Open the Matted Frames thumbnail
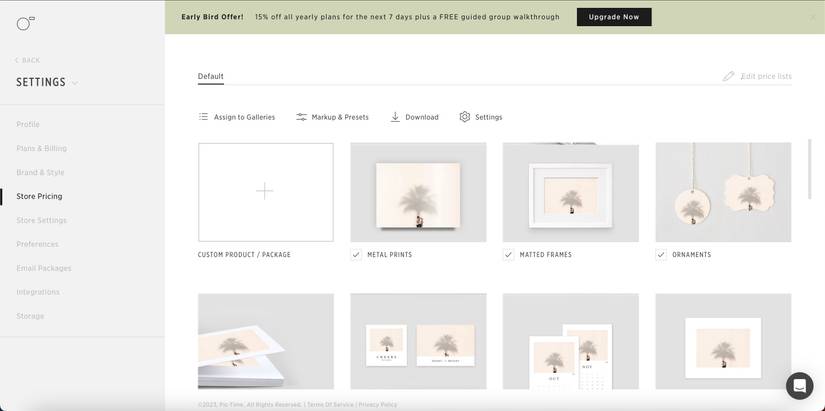The height and width of the screenshot is (411, 825). 571,192
